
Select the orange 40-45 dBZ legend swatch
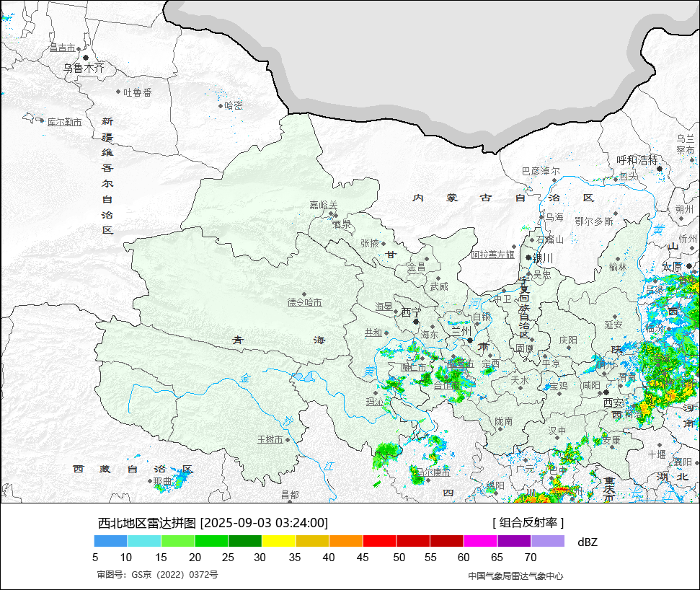pyautogui.click(x=346, y=541)
